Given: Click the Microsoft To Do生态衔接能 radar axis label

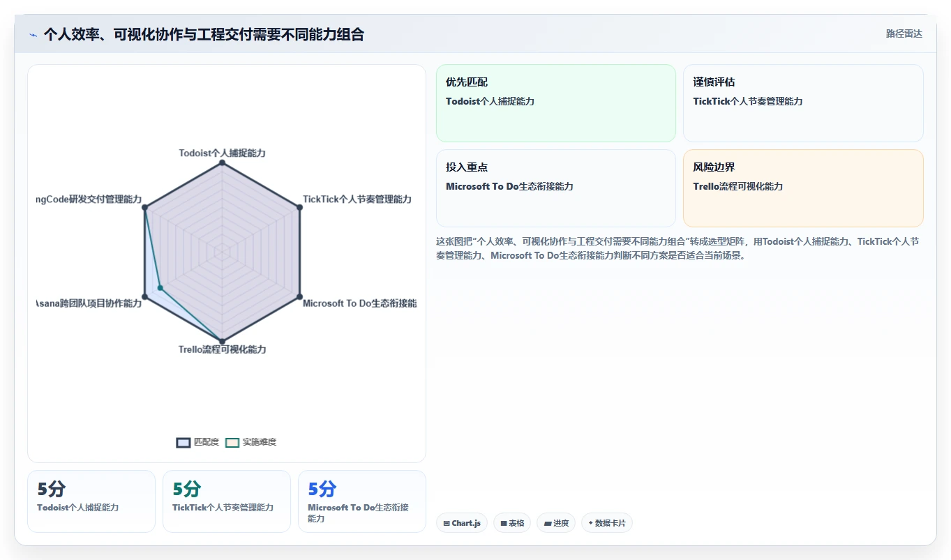Looking at the screenshot, I should tap(359, 303).
